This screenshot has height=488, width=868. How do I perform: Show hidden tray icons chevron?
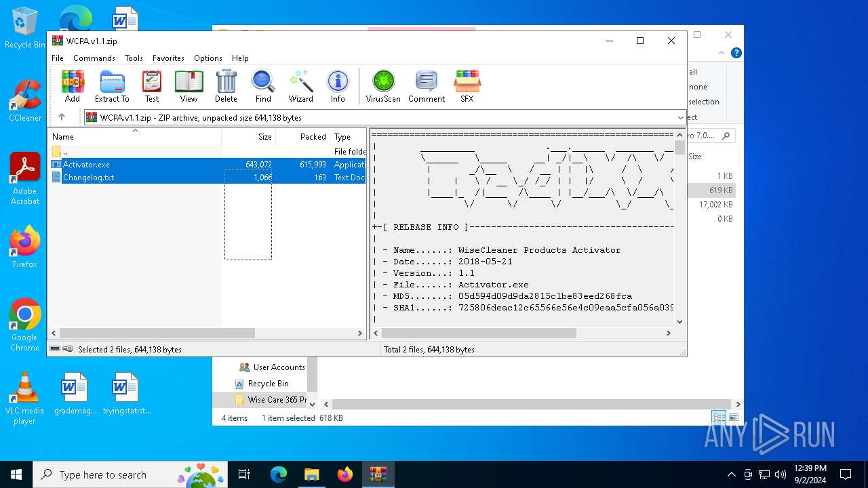coord(731,474)
